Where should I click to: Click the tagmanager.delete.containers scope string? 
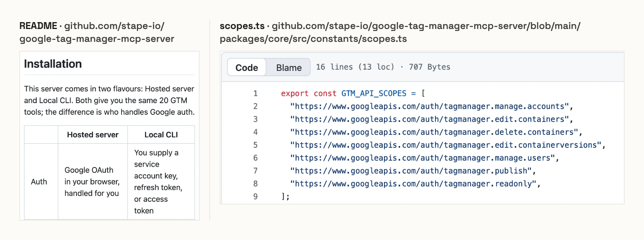coord(434,132)
